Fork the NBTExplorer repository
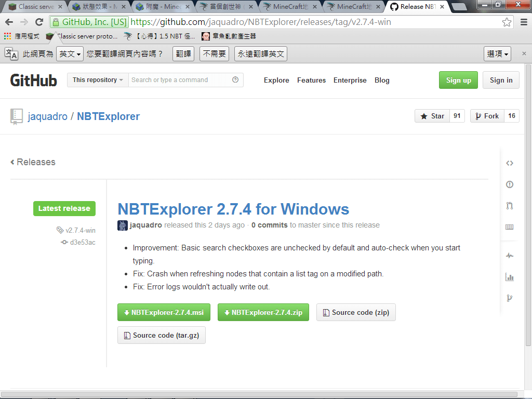 [487, 116]
